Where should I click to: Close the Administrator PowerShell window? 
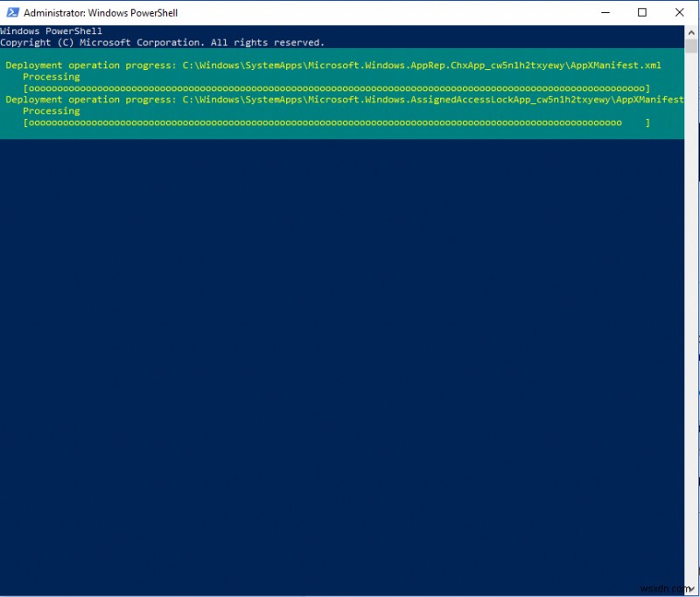[x=680, y=12]
